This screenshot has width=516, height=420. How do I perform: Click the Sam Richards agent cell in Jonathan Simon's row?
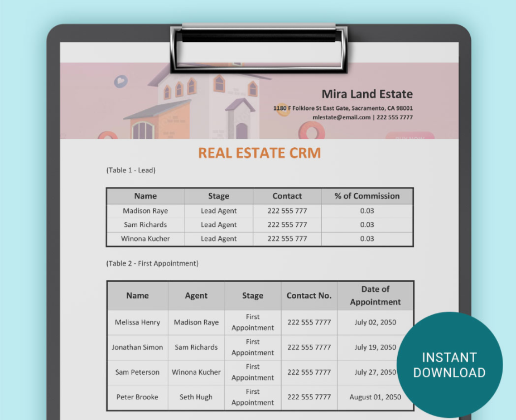coord(196,347)
